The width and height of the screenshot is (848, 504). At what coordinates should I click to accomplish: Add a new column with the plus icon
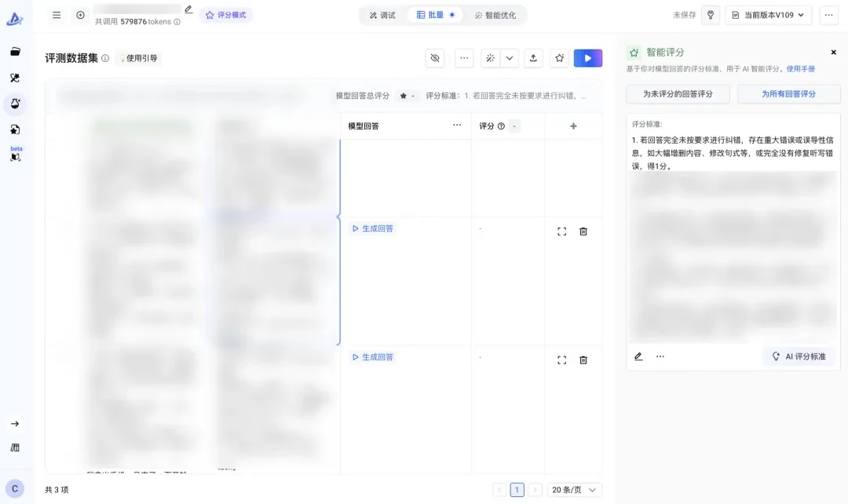573,126
